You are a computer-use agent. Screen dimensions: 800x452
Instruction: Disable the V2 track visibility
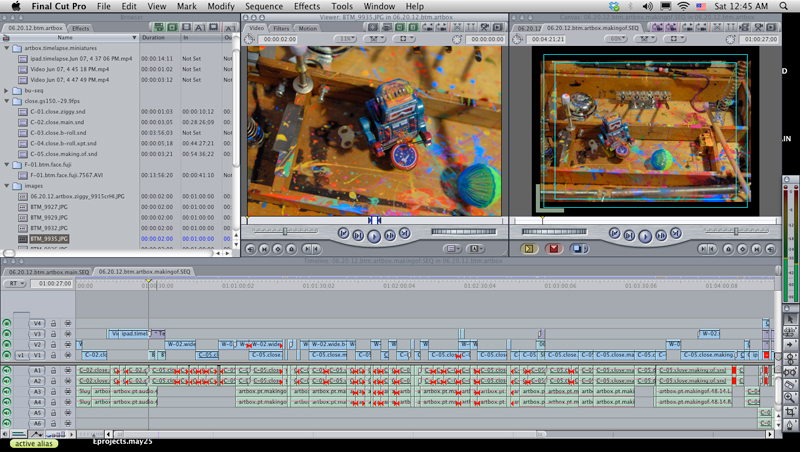click(8, 344)
